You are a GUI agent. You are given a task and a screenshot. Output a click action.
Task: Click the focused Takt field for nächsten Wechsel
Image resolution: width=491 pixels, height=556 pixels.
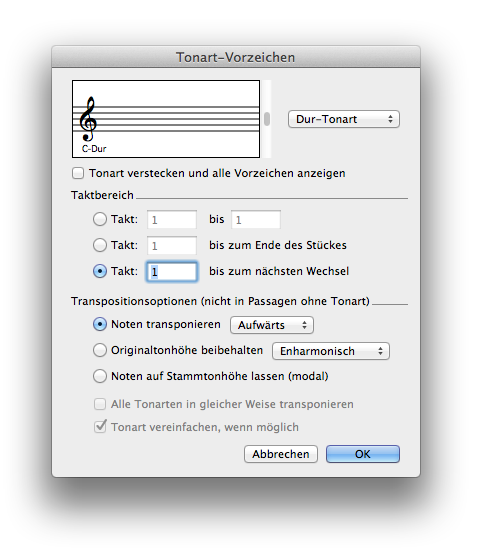pyautogui.click(x=172, y=272)
